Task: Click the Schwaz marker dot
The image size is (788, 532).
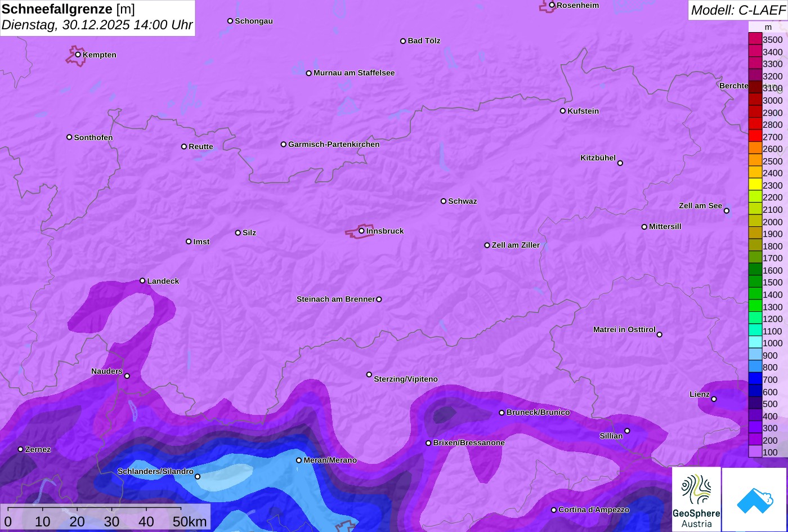Action: pos(444,201)
